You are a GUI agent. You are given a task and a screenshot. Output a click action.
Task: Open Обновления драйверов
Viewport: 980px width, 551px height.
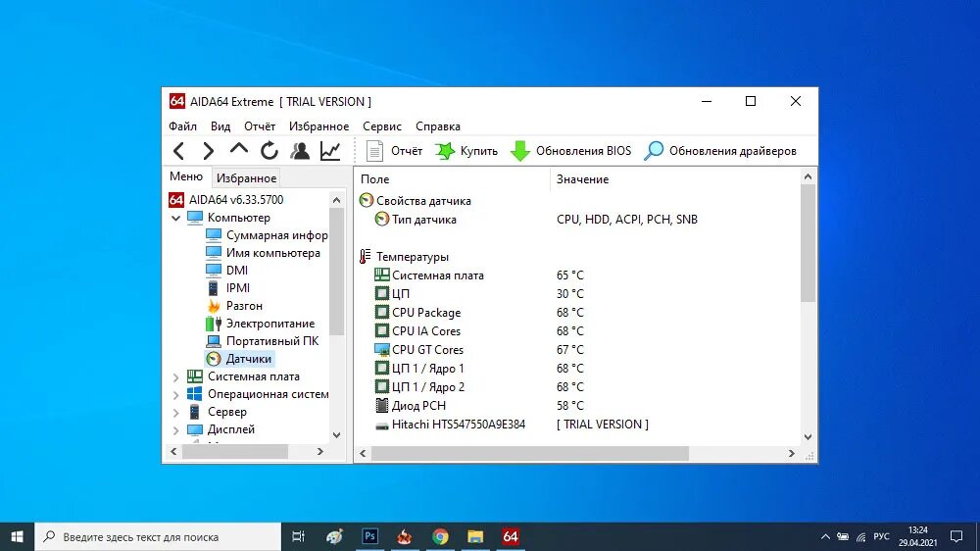(720, 151)
